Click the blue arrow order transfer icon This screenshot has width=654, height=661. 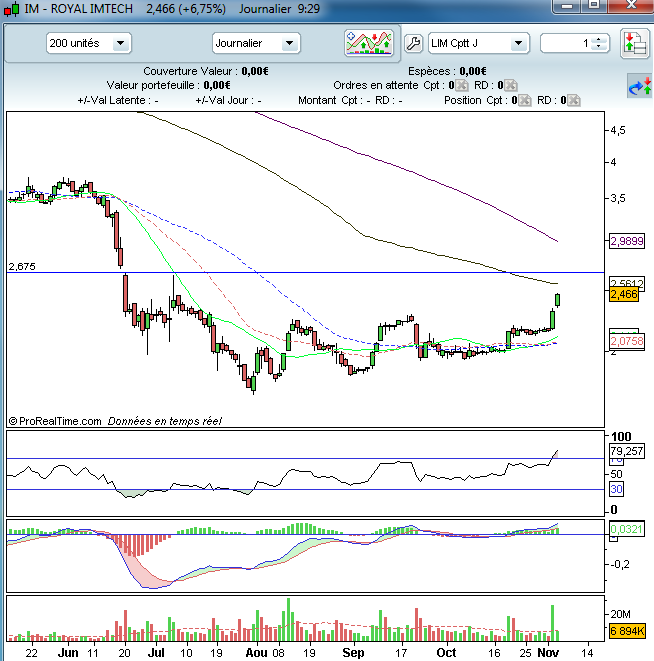point(639,86)
